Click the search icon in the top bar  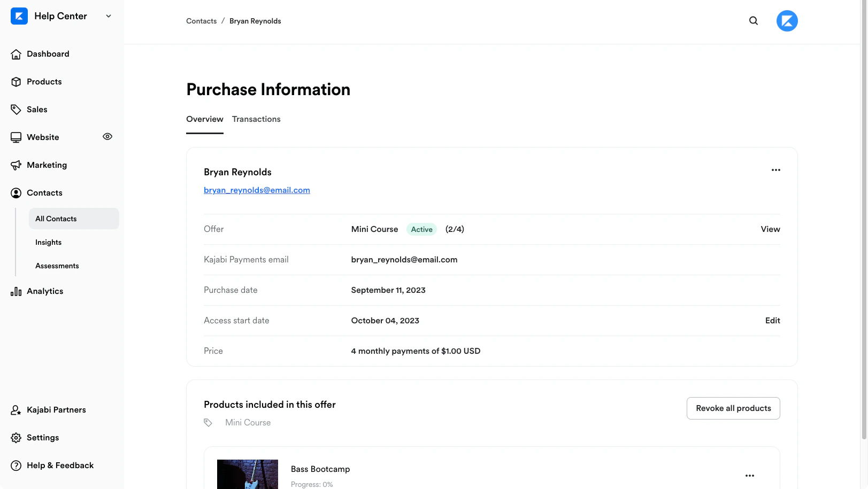click(753, 20)
